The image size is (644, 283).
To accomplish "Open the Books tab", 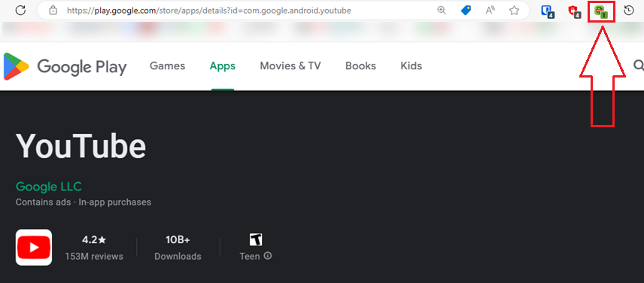I will point(360,65).
